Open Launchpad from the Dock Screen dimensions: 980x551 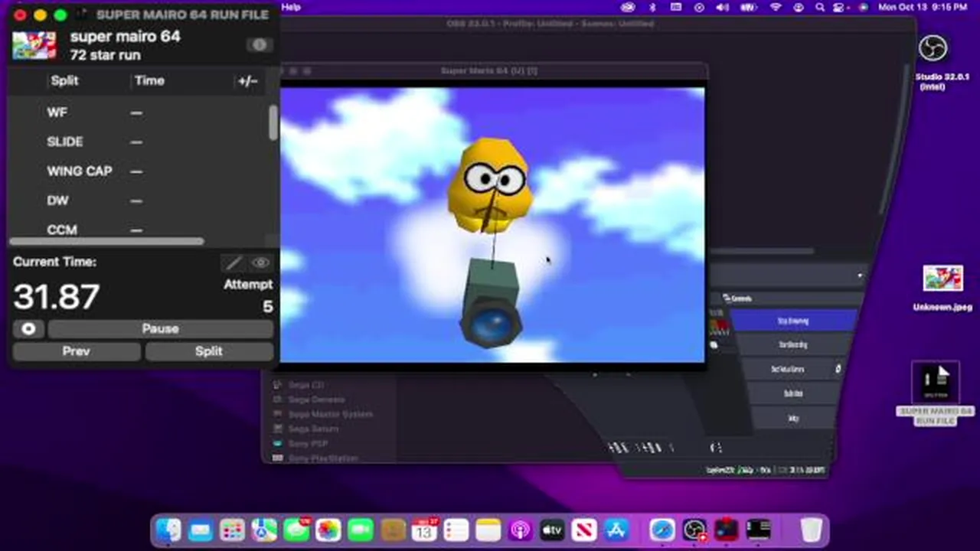(x=232, y=530)
